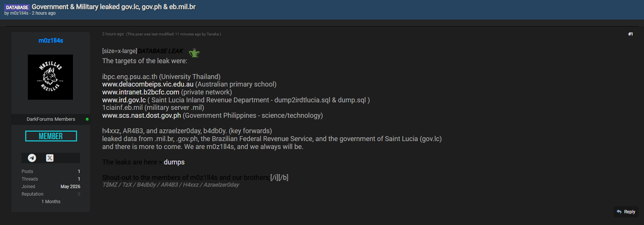This screenshot has width=644, height=225.
Task: Click the last modified by Tanaka note
Action: [x=173, y=34]
